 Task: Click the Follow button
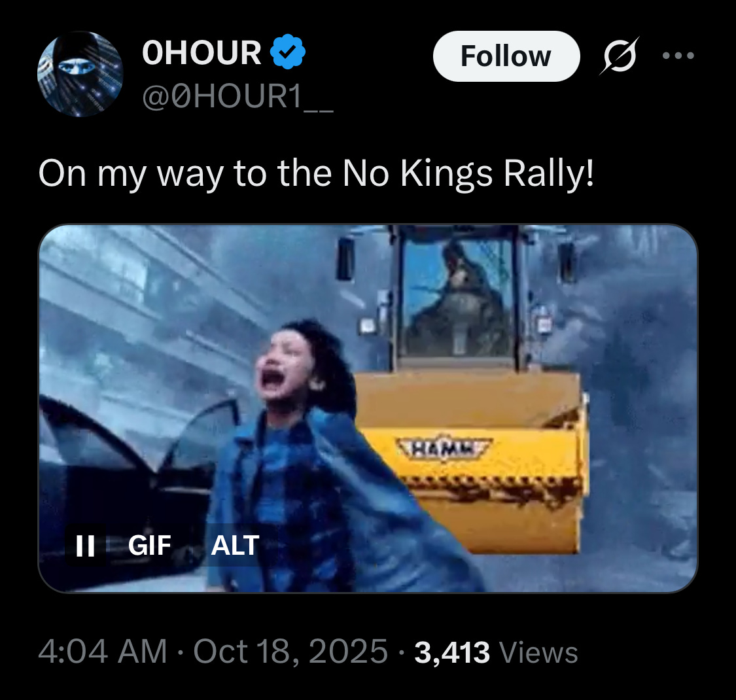tap(506, 56)
